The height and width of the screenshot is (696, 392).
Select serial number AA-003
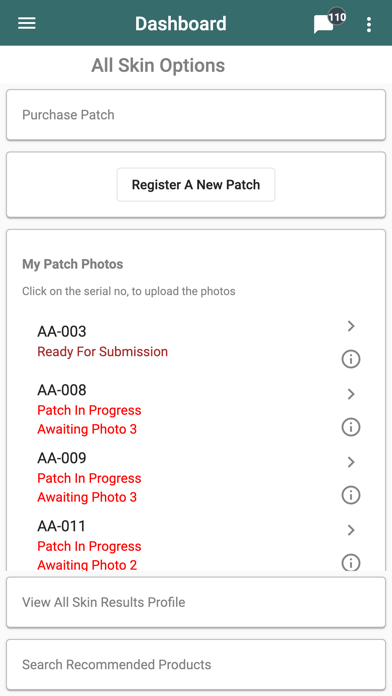click(x=62, y=332)
